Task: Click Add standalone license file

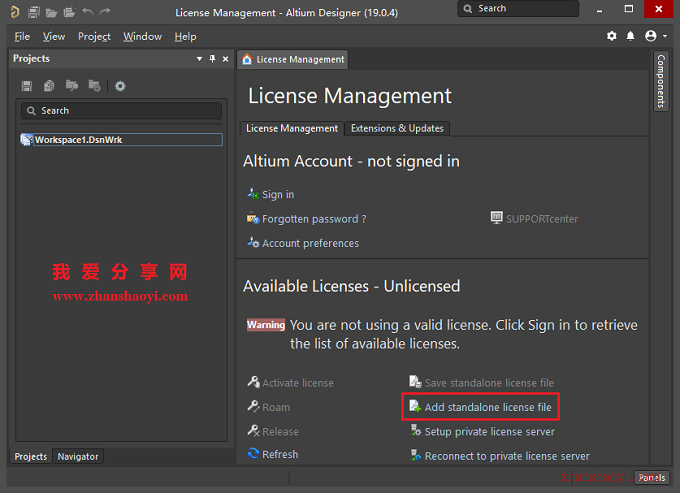Action: click(488, 407)
